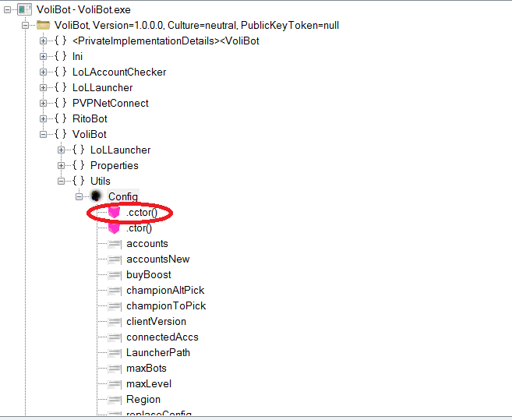Expand the Properties namespace under VoliBot

point(61,165)
